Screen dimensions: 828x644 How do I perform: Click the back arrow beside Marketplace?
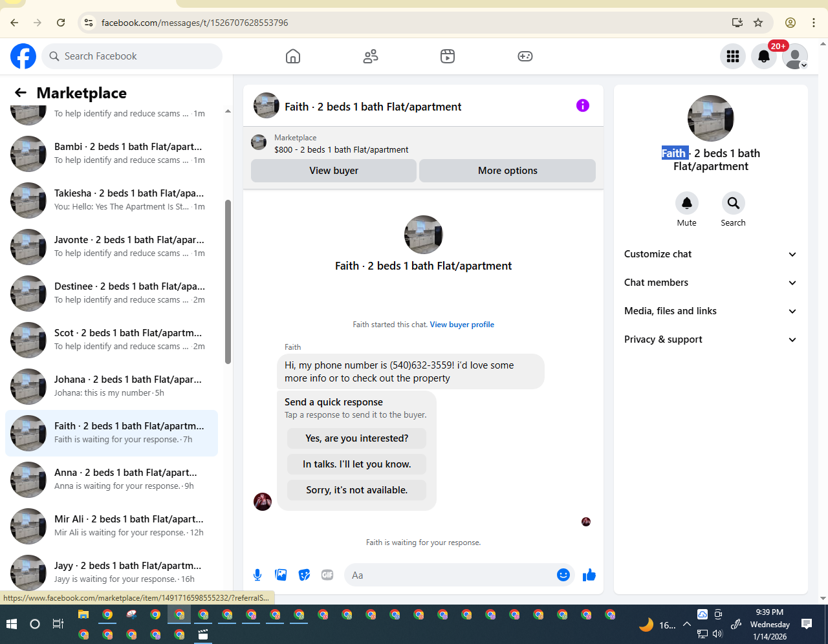tap(21, 92)
